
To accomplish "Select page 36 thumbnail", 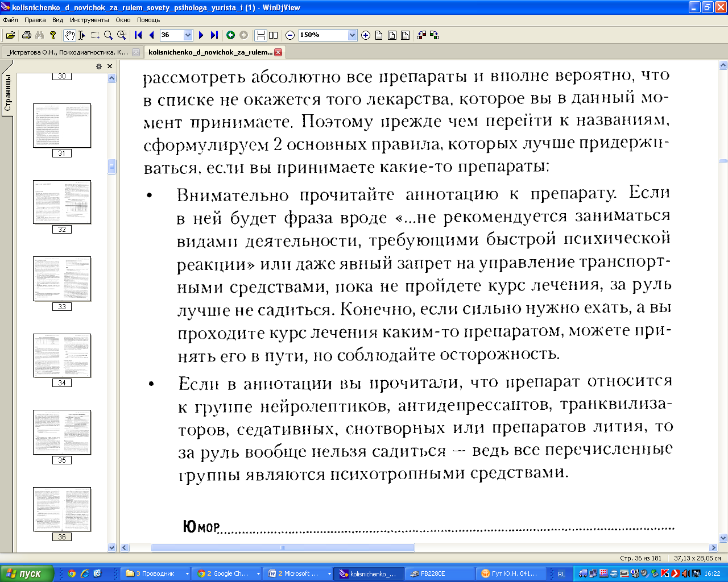I will coord(61,509).
